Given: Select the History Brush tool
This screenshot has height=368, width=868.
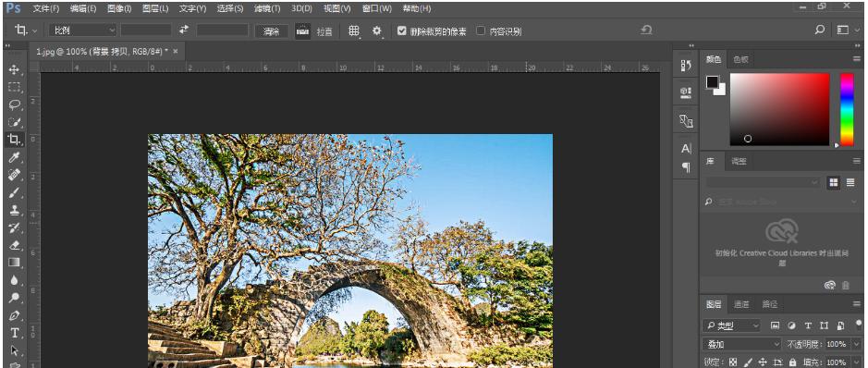Looking at the screenshot, I should 15,227.
